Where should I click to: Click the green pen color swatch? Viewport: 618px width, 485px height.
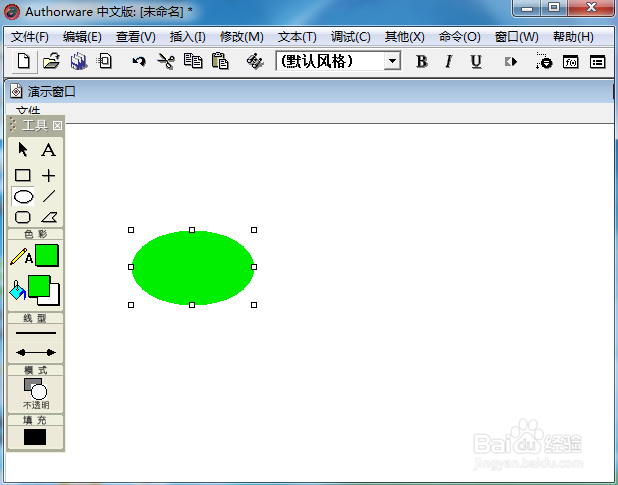pos(47,256)
